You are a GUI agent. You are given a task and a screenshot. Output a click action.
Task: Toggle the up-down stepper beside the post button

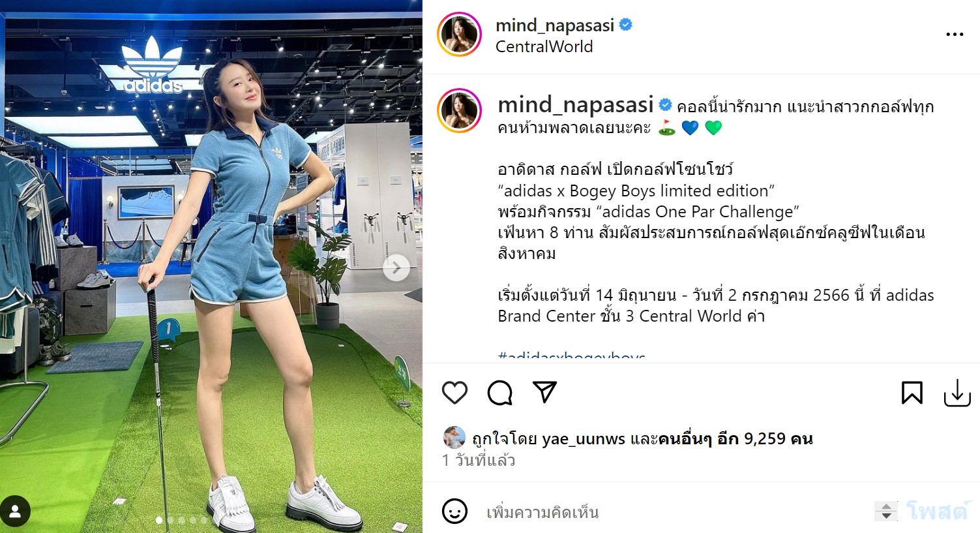pyautogui.click(x=885, y=511)
